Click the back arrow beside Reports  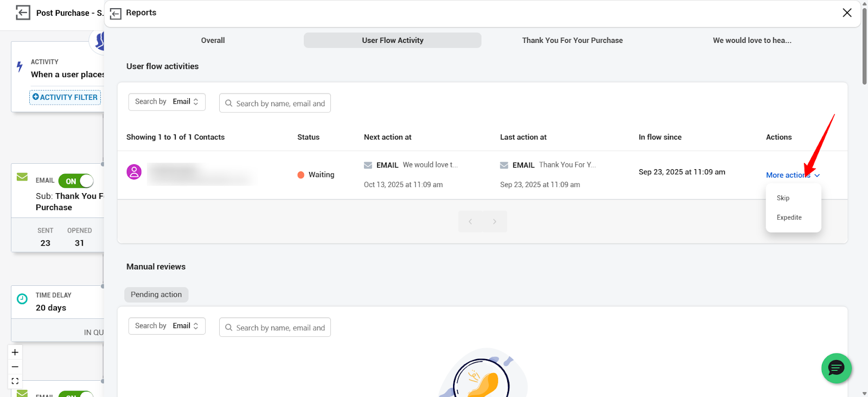coord(116,13)
